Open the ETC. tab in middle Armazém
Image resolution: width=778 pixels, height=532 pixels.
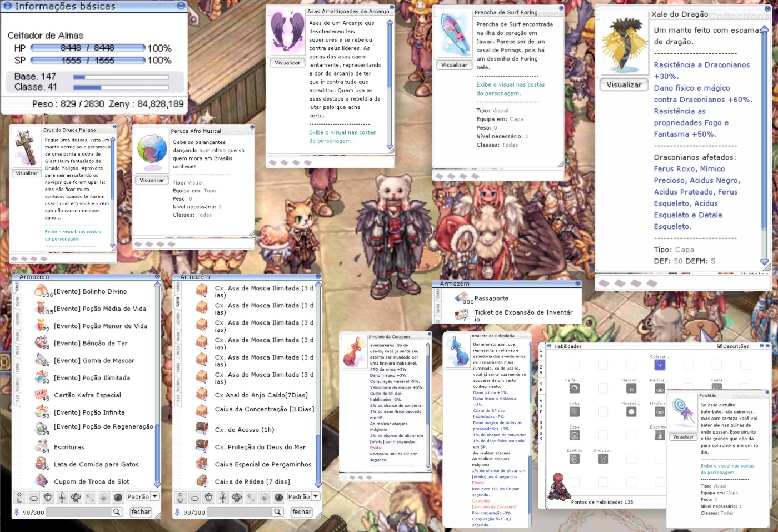tap(178, 399)
